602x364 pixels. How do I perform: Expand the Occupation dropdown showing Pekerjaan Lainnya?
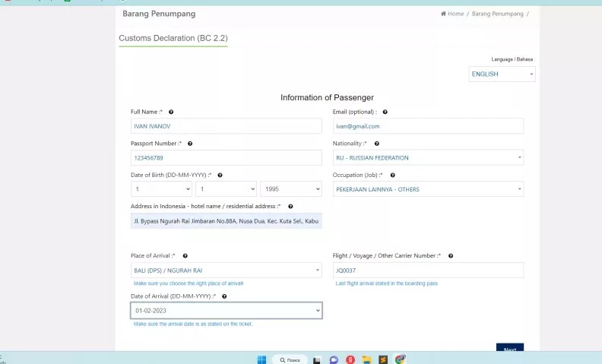(x=428, y=189)
